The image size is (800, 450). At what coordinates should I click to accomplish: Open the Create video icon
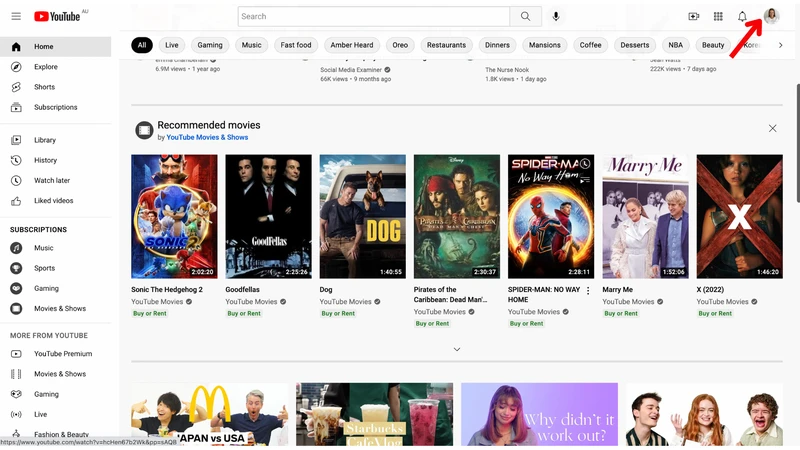point(693,16)
